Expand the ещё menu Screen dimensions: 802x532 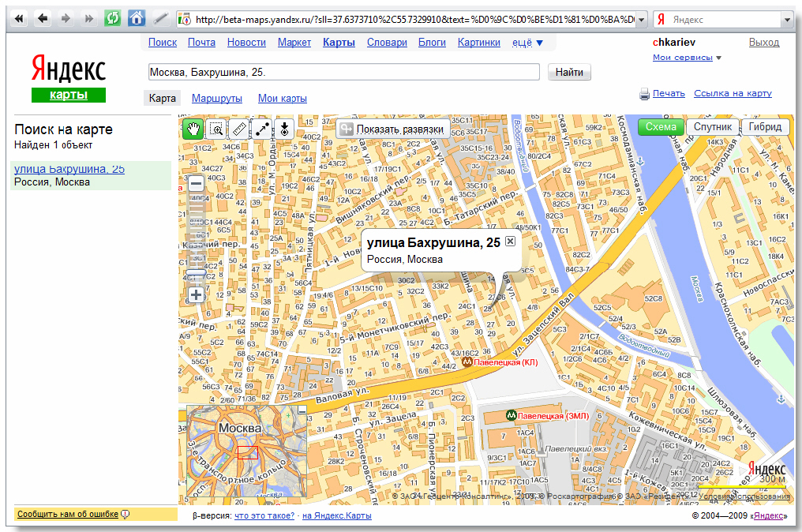coord(527,43)
